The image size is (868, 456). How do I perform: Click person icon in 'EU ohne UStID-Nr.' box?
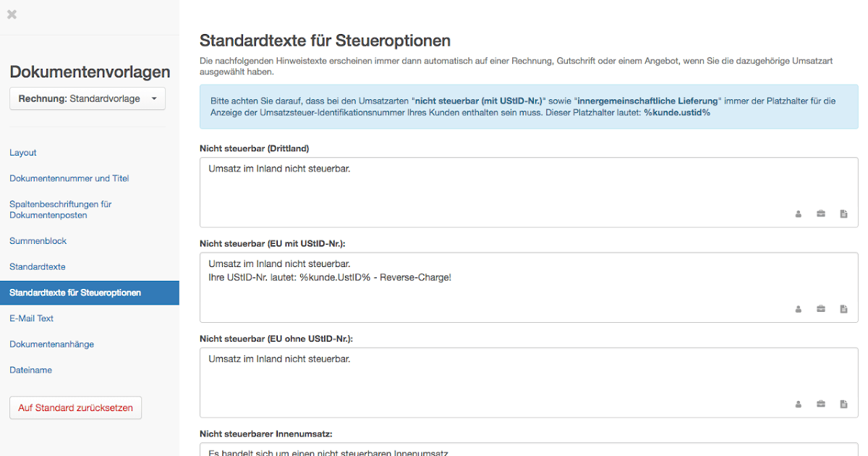coord(799,404)
